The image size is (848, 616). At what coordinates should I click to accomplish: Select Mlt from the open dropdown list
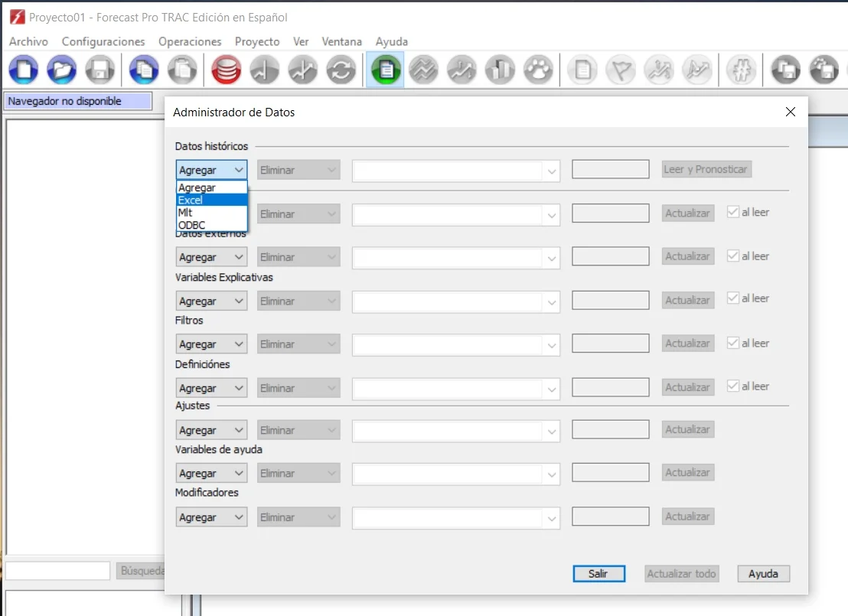tap(212, 213)
